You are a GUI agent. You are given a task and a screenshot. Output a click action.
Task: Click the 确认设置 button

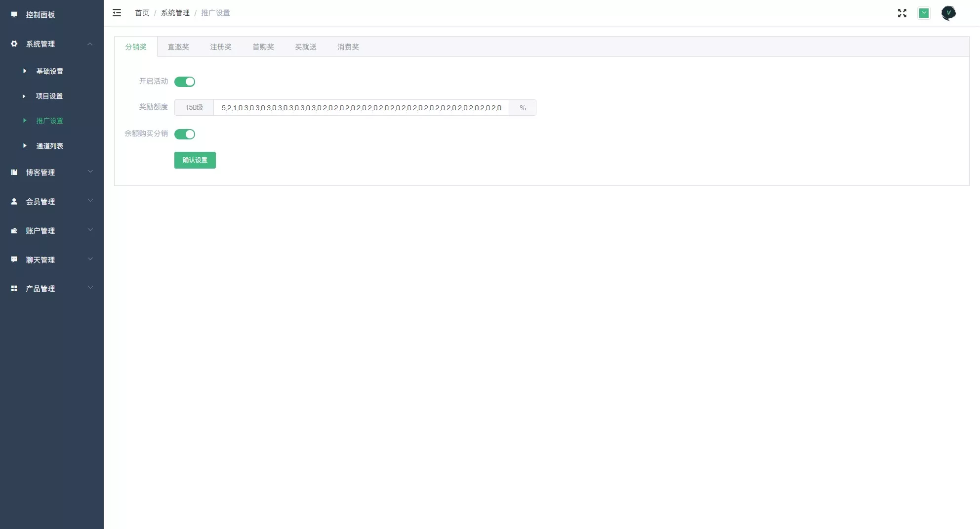(x=195, y=160)
